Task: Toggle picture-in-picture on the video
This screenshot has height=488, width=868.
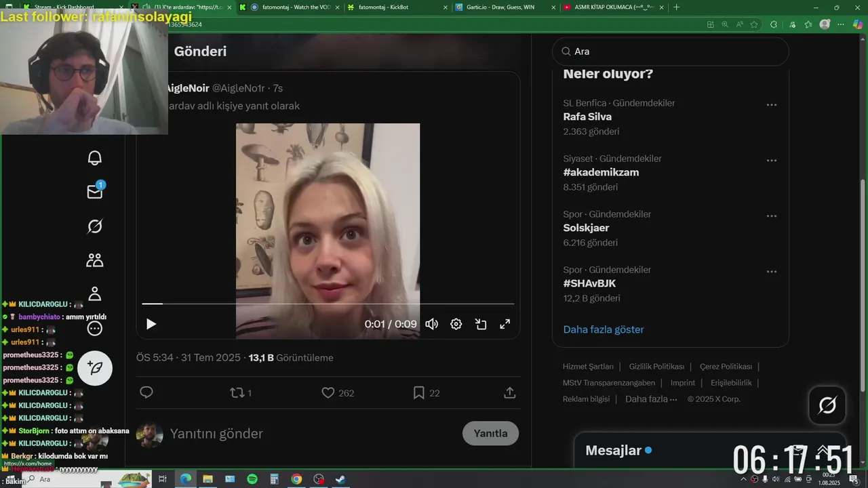Action: click(x=481, y=324)
